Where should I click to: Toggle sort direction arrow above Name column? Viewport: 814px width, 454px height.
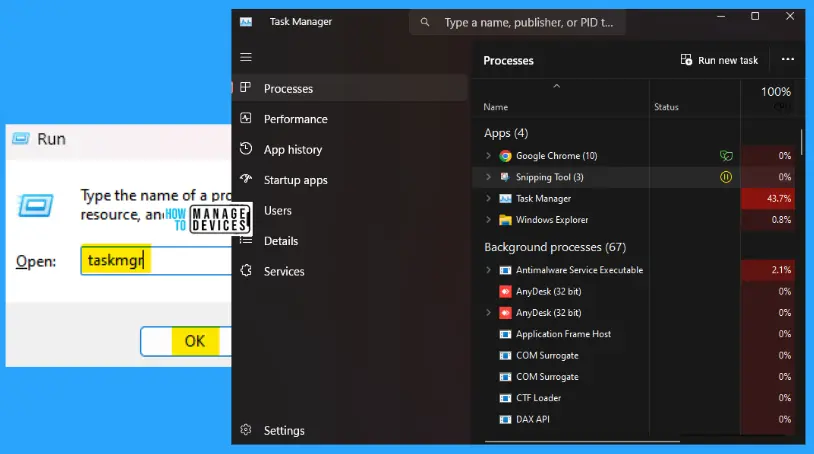point(557,86)
